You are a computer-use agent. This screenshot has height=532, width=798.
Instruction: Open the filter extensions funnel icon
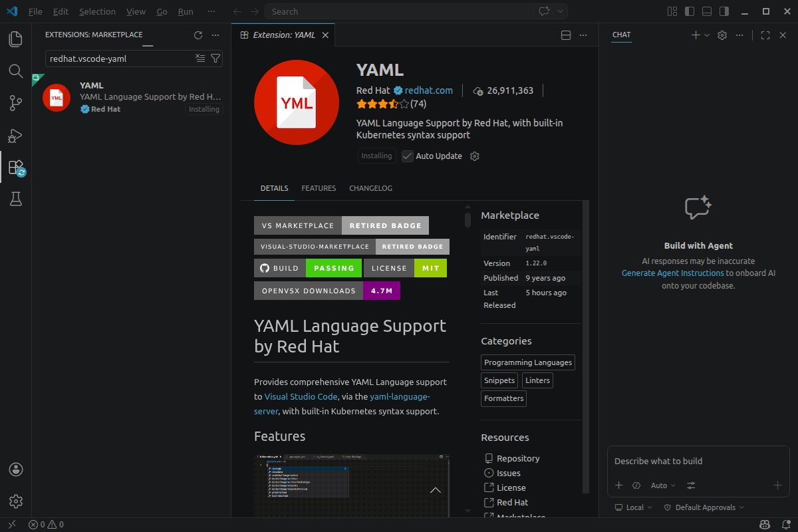(215, 59)
